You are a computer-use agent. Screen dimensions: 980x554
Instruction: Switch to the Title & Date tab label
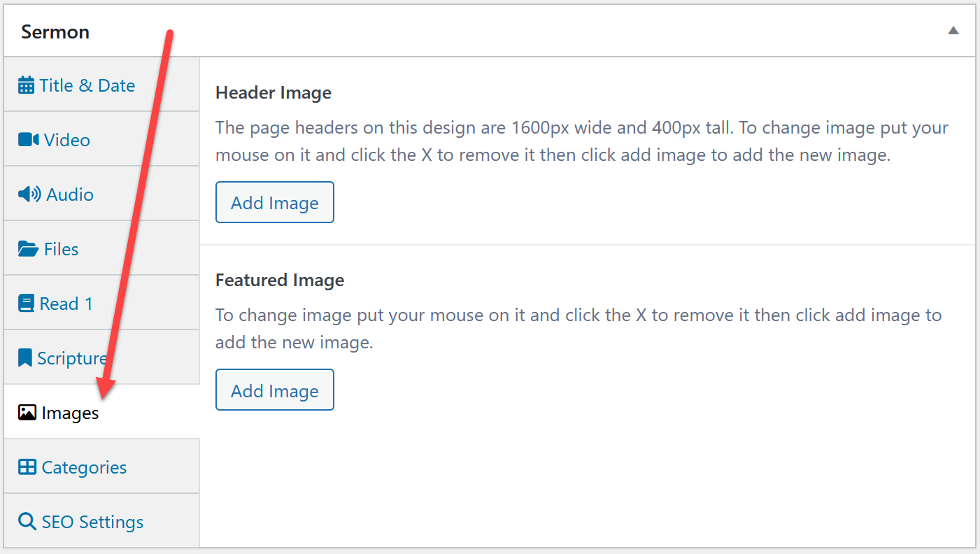(87, 85)
